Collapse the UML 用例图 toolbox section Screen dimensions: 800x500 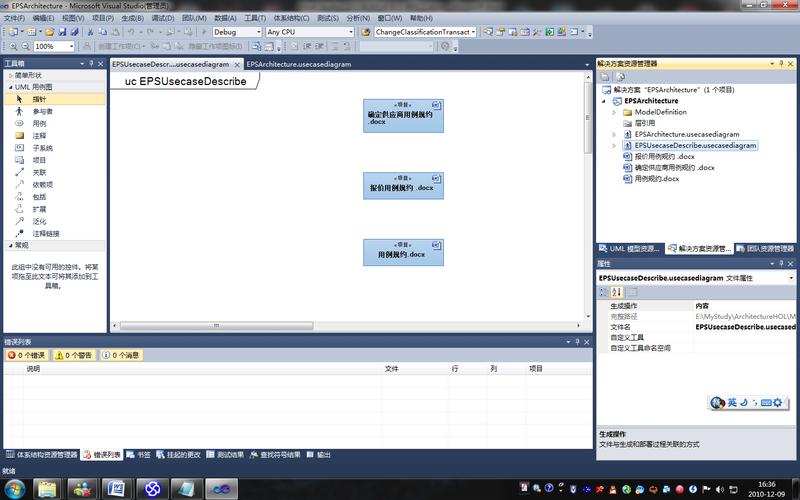(x=8, y=87)
